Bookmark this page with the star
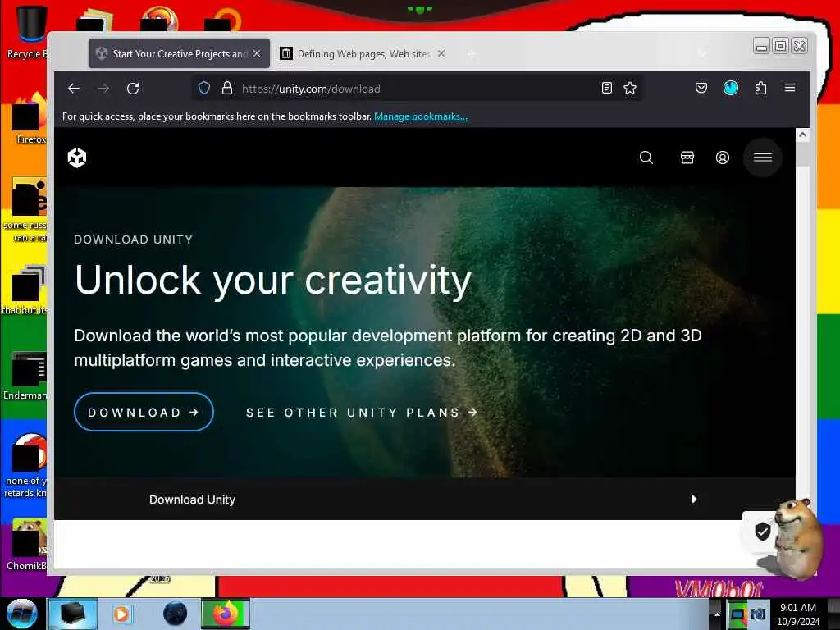The image size is (840, 630). 630,88
